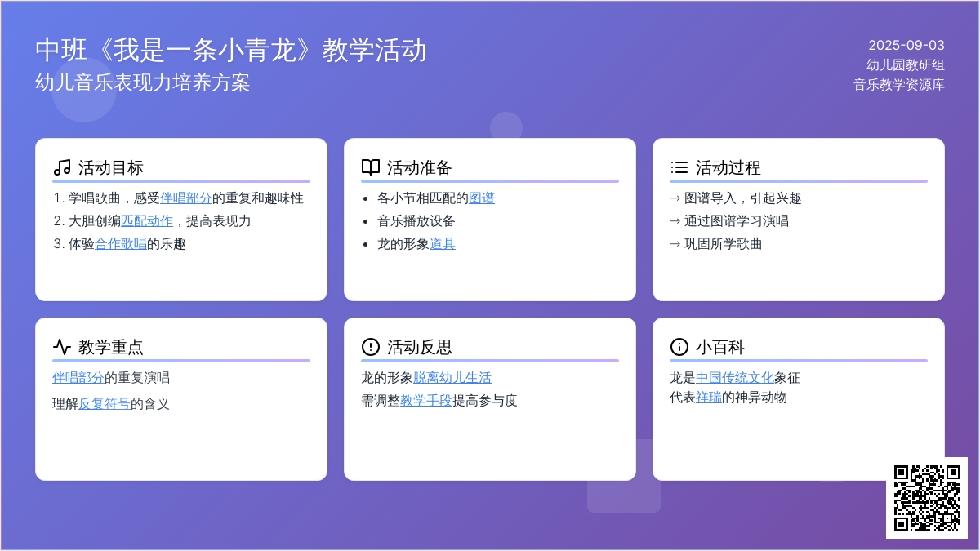
Task: Open the 图谱 link in 活动准备
Action: [x=482, y=198]
